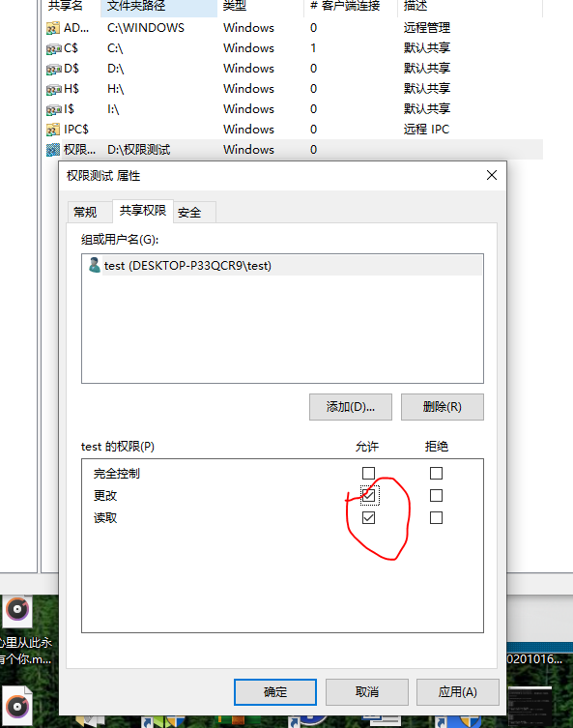Click the H$ share drive icon
573x728 pixels.
click(54, 89)
